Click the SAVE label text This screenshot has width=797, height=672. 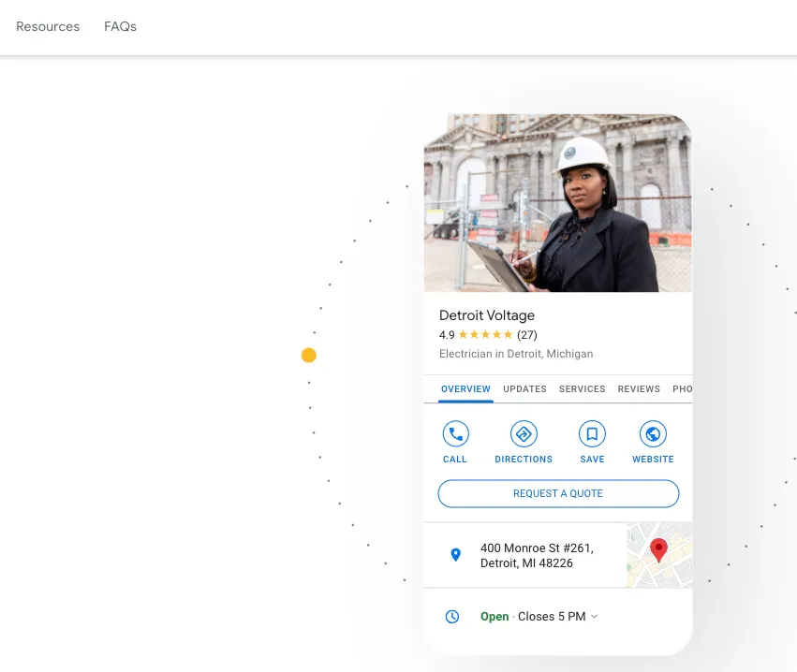[x=592, y=460]
